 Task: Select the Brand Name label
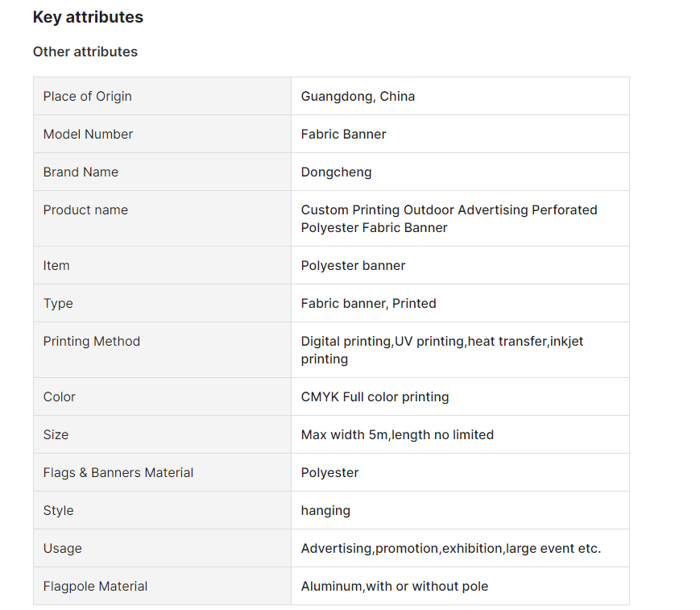[x=81, y=172]
